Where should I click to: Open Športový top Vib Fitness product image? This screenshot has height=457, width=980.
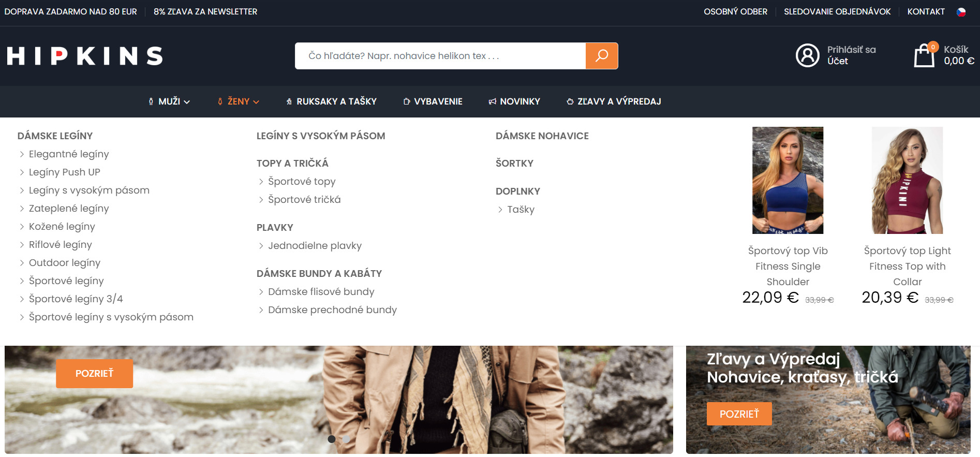pos(788,180)
